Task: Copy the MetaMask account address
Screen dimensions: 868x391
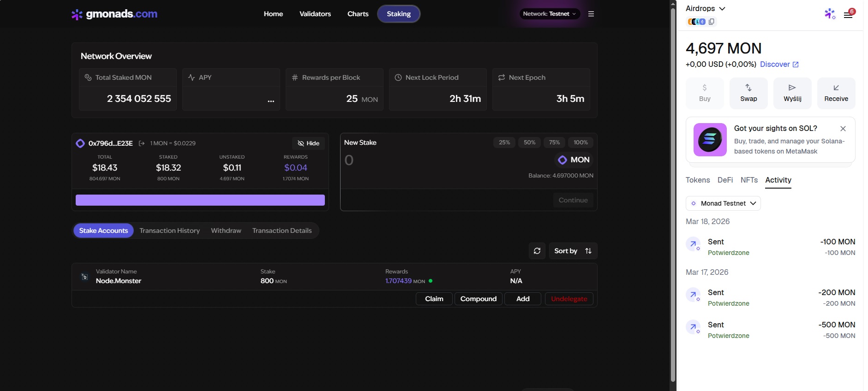Action: (712, 22)
